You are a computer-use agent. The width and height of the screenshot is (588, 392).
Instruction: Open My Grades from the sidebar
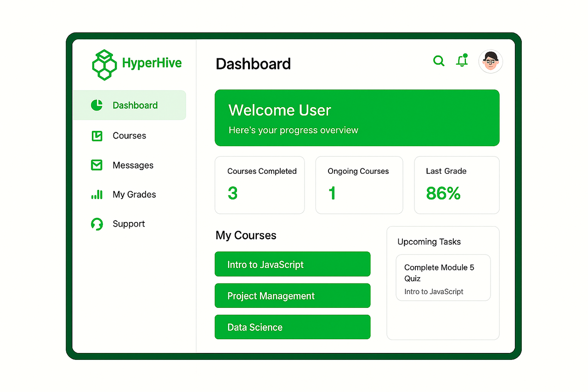point(134,194)
